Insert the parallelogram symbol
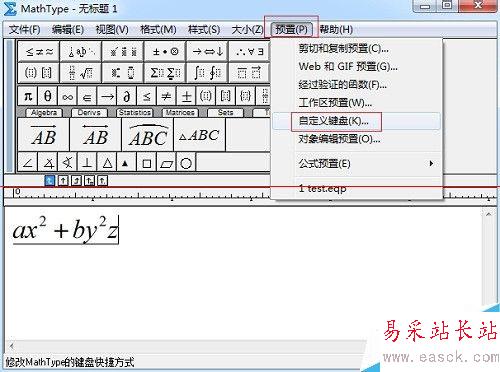 166,163
